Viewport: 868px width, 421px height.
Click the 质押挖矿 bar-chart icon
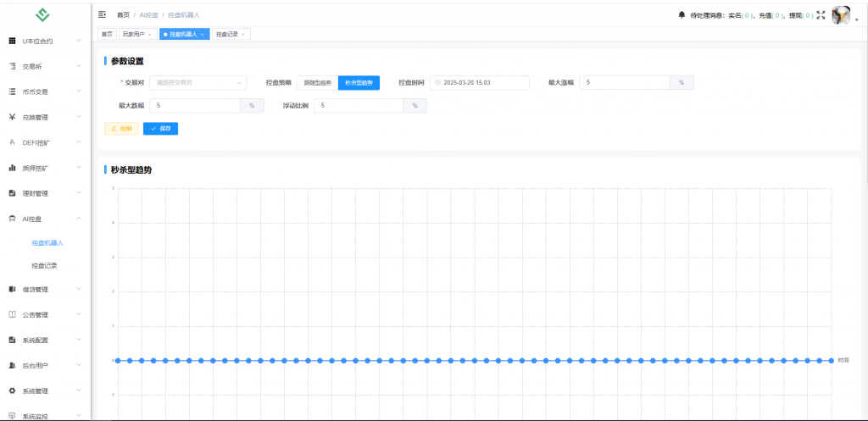[x=12, y=169]
